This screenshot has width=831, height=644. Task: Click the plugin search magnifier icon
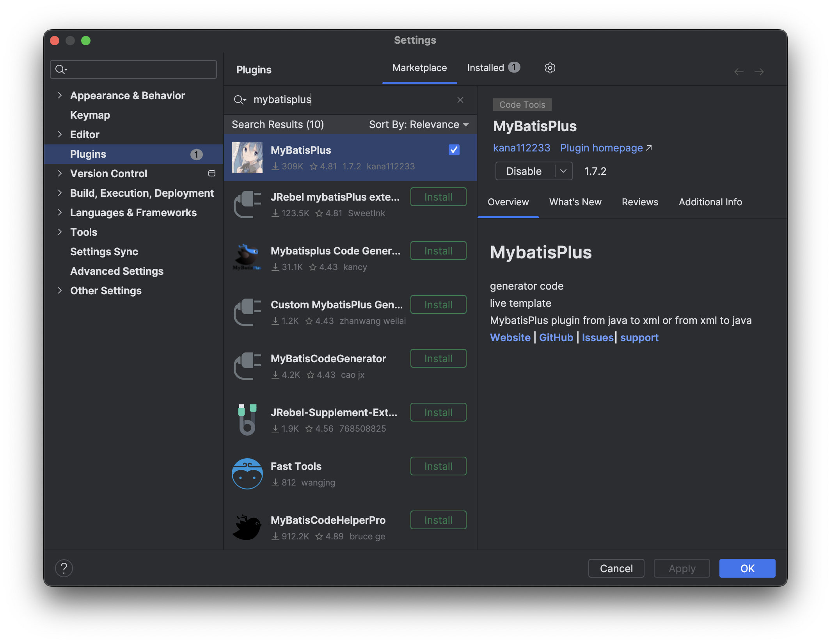point(240,100)
